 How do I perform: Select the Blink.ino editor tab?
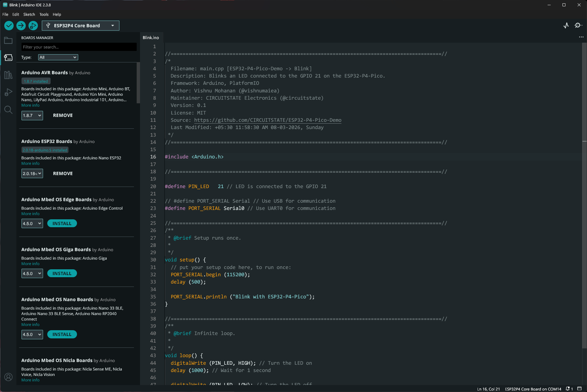click(x=151, y=38)
